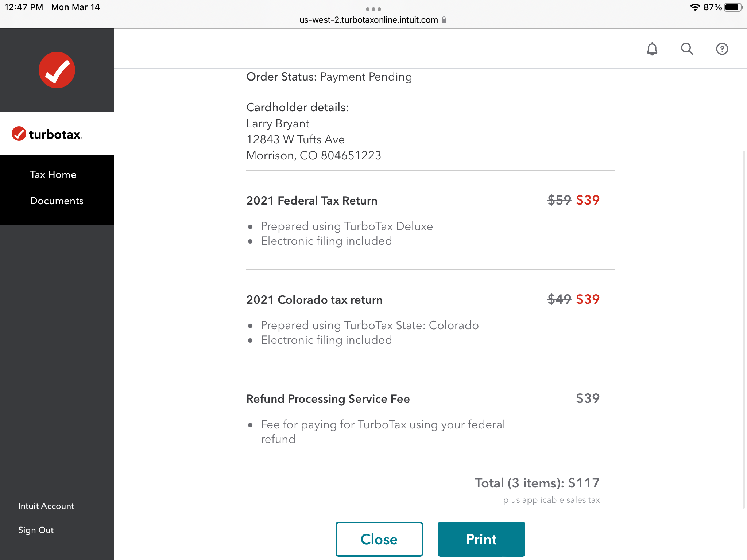Close the order summary
747x560 pixels.
click(x=379, y=539)
